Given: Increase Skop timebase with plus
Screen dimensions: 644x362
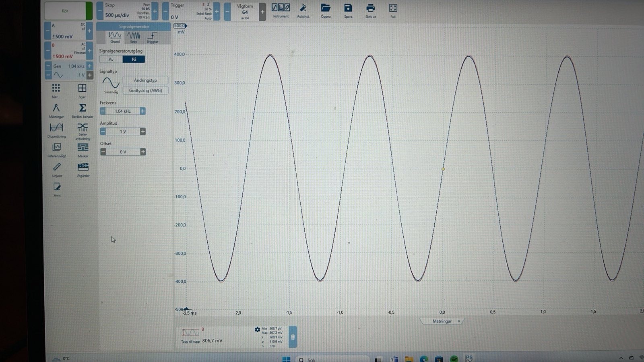Looking at the screenshot, I should click(x=155, y=11).
